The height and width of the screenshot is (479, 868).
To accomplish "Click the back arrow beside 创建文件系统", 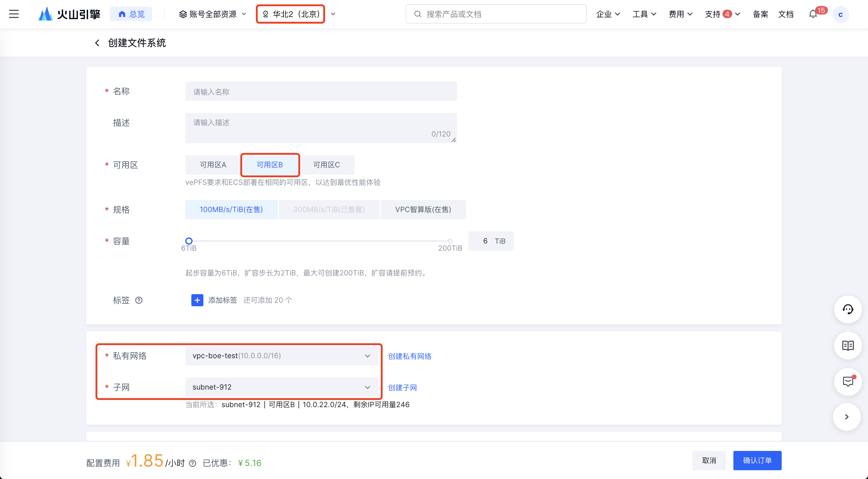I will pos(97,43).
